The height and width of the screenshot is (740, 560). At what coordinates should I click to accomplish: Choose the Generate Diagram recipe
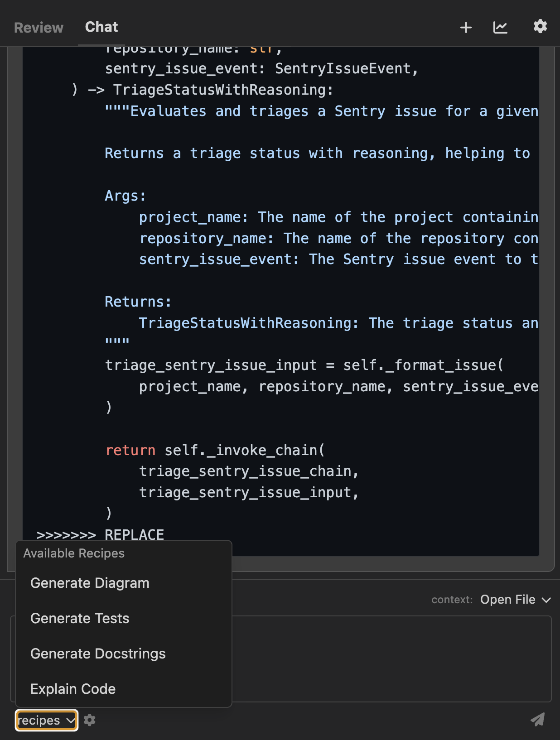click(90, 583)
